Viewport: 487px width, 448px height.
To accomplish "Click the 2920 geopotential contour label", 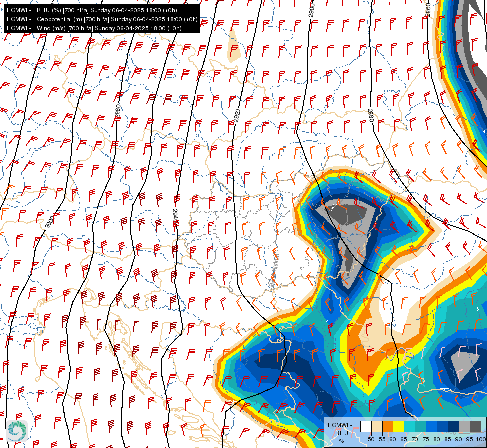I will coord(238,115).
